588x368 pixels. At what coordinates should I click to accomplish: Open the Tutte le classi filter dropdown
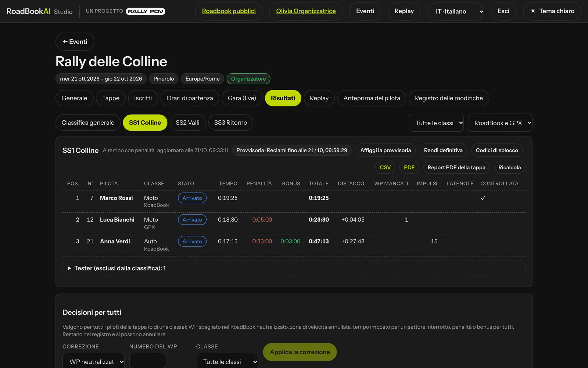436,123
